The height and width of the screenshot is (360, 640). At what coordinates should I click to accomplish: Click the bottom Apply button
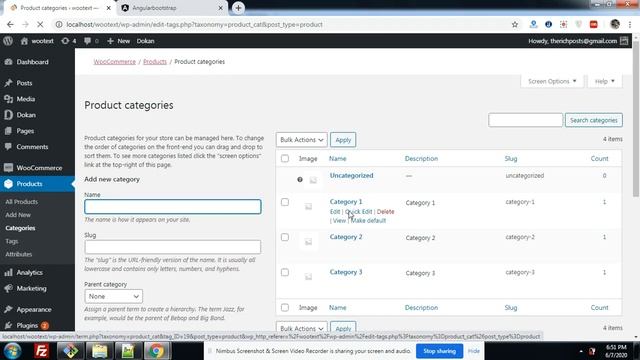coord(343,328)
